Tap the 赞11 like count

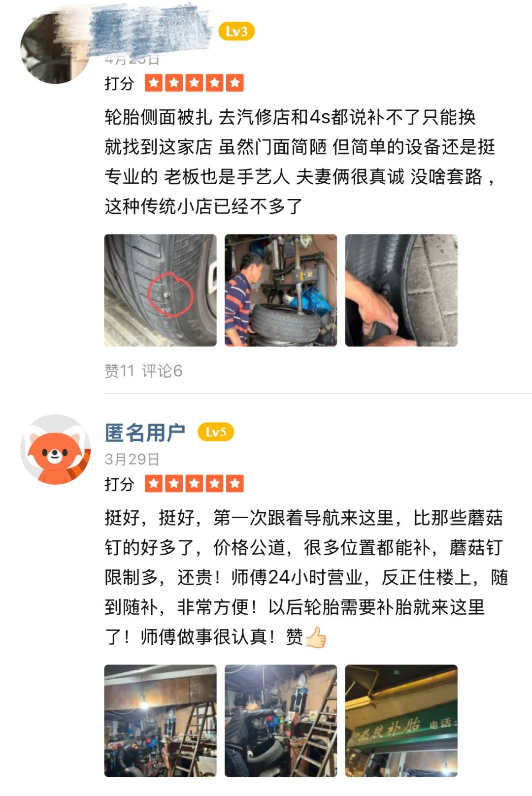pyautogui.click(x=119, y=370)
